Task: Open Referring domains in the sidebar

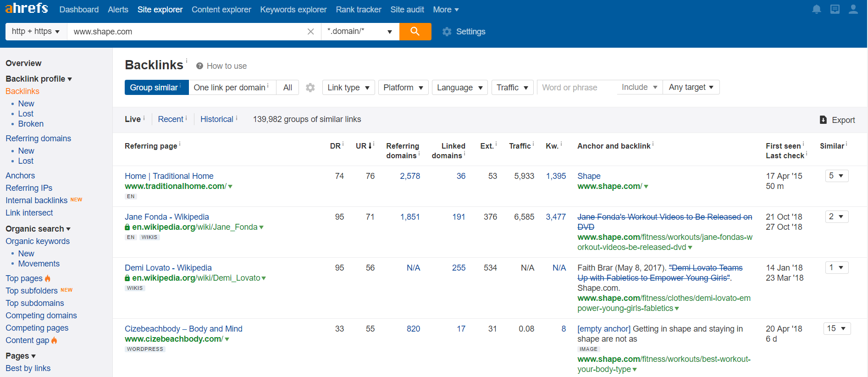Action: (x=39, y=139)
